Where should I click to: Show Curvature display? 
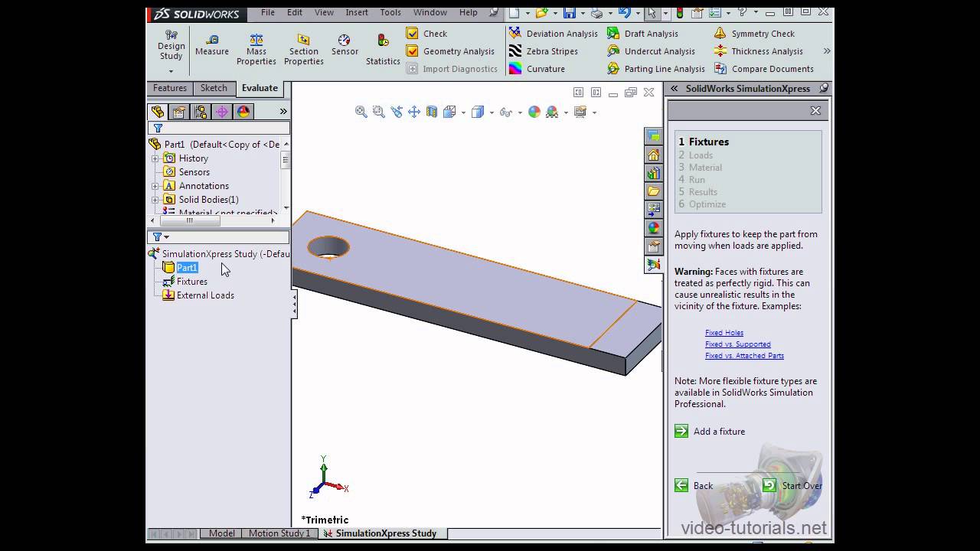tap(537, 69)
